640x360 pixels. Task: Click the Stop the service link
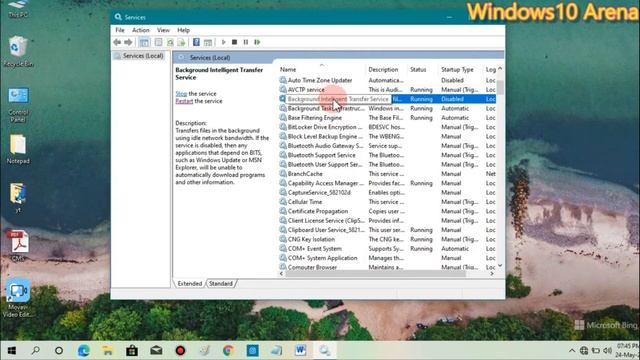click(181, 93)
